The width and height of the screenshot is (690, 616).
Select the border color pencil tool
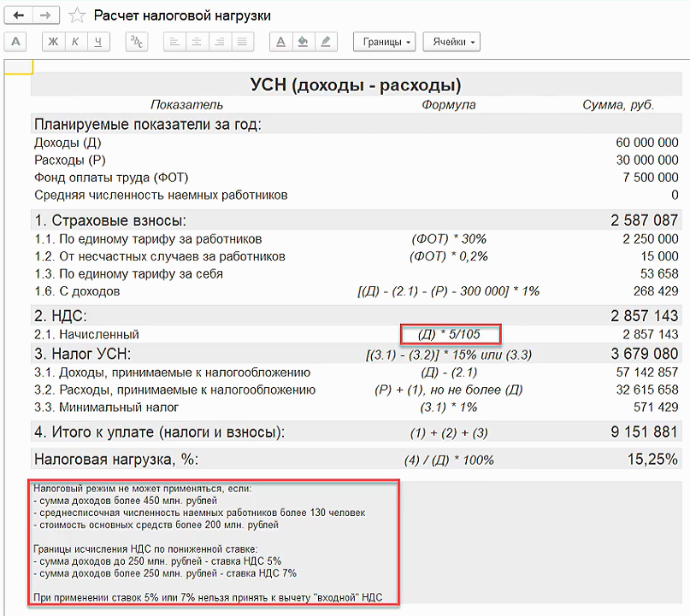click(x=326, y=41)
